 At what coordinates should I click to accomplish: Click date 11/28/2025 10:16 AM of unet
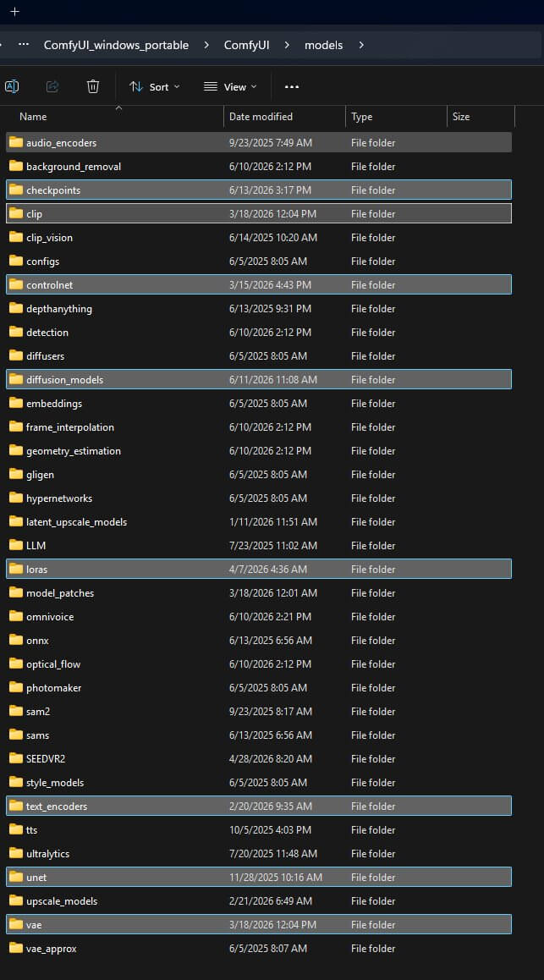pos(276,878)
